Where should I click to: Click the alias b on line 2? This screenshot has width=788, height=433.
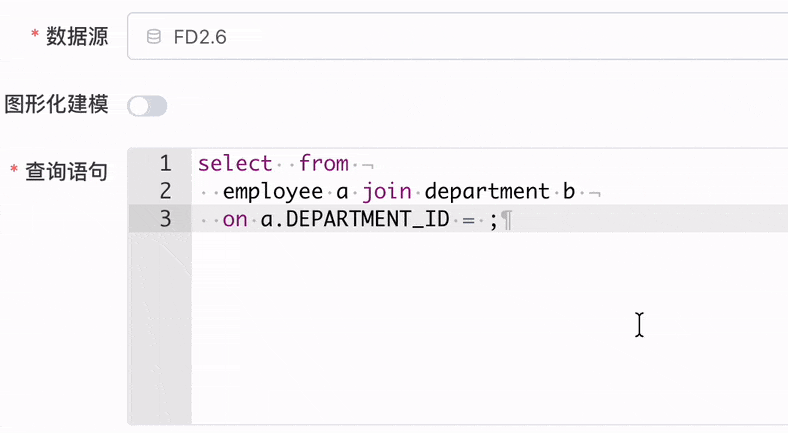568,191
